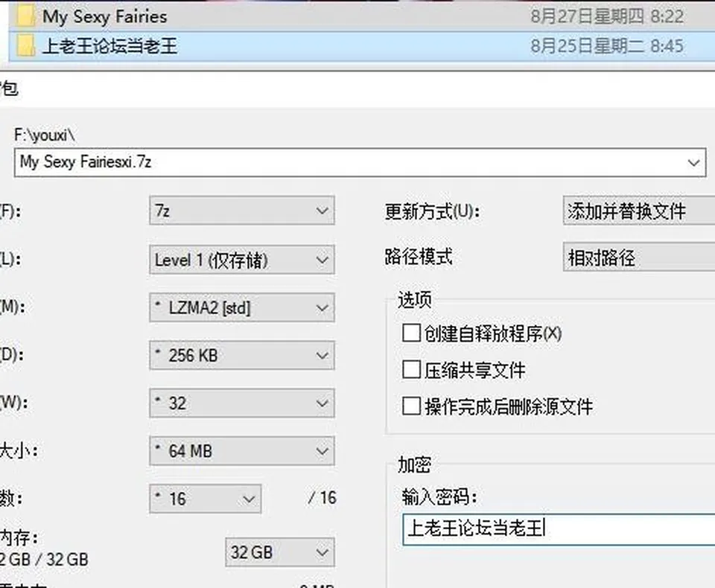Click the date 8月27日星期四 8:22
This screenshot has height=588, width=715.
point(607,17)
